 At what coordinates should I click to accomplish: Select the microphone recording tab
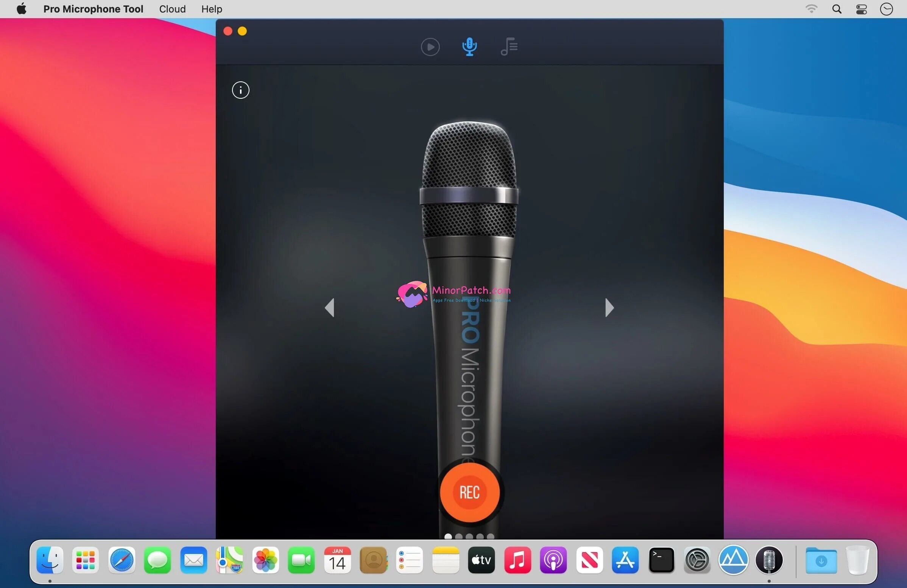point(469,47)
